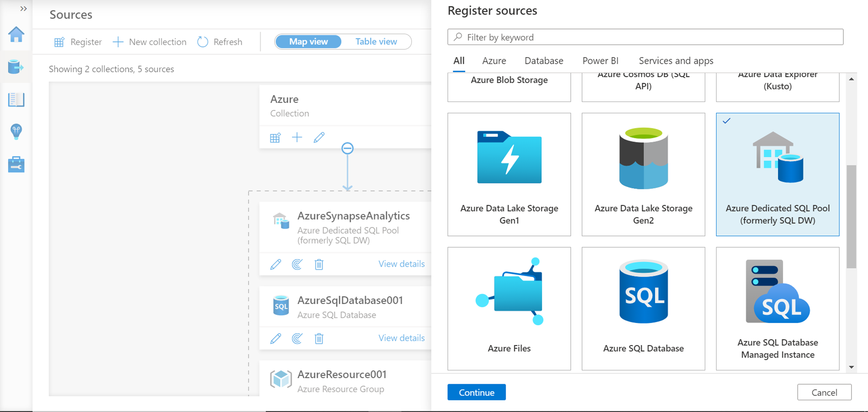The image size is (868, 412).
Task: Select the Power BI tab
Action: pyautogui.click(x=600, y=61)
